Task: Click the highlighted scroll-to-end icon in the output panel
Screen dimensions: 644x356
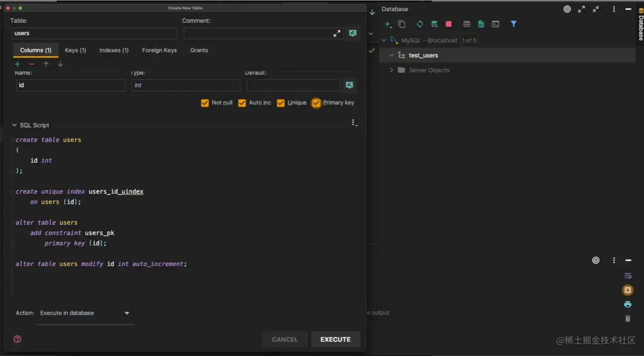Action: pyautogui.click(x=628, y=290)
